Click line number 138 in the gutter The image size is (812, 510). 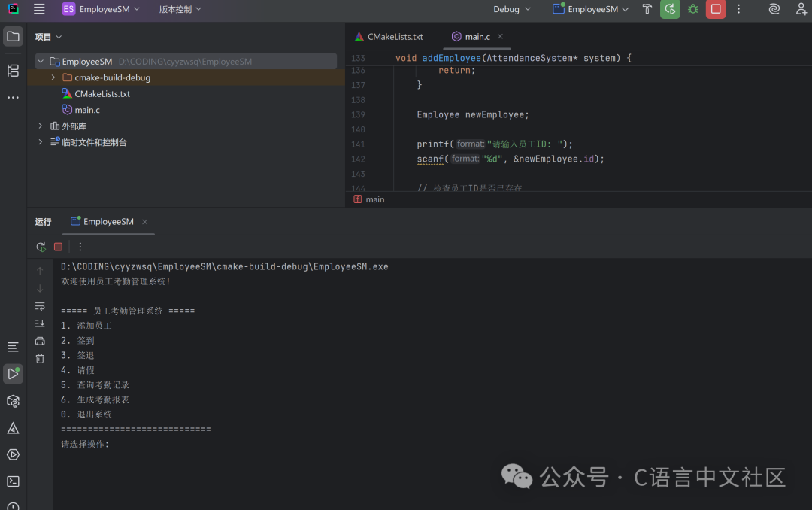(358, 99)
